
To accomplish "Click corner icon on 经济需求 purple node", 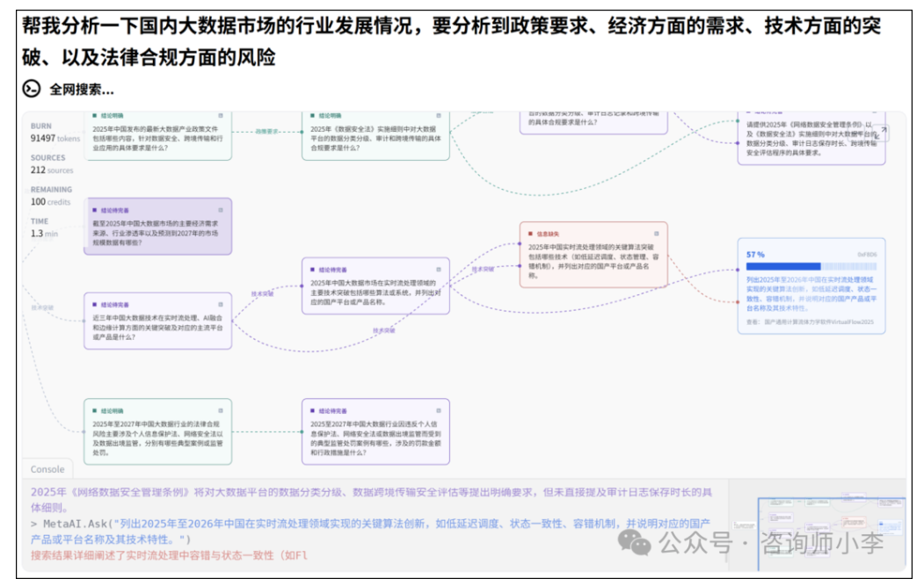I will (x=221, y=211).
